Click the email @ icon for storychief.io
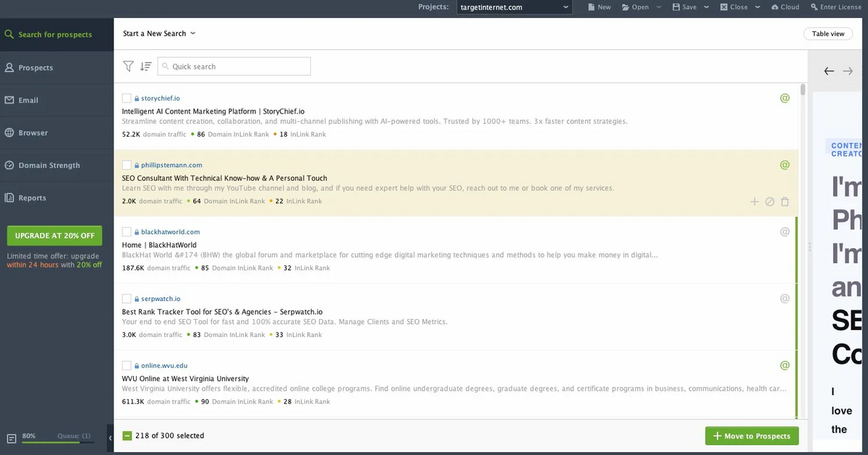The width and height of the screenshot is (868, 455). pos(785,98)
